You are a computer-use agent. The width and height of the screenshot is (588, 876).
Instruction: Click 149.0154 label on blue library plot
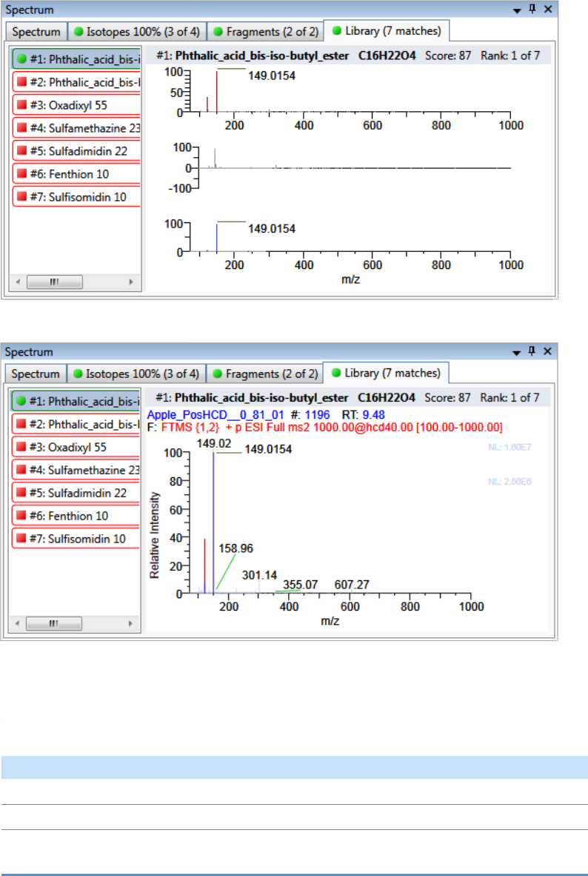[272, 228]
